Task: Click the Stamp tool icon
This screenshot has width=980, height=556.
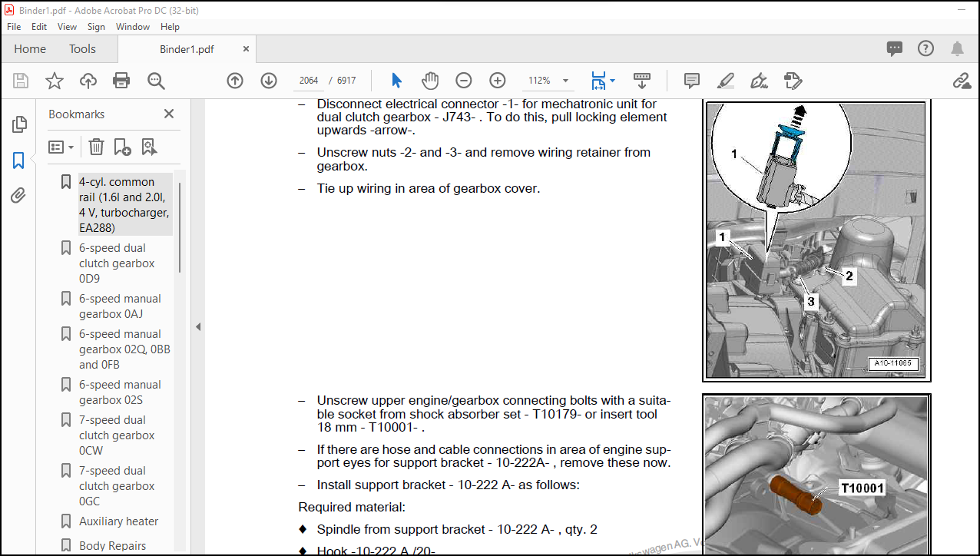Action: [793, 81]
